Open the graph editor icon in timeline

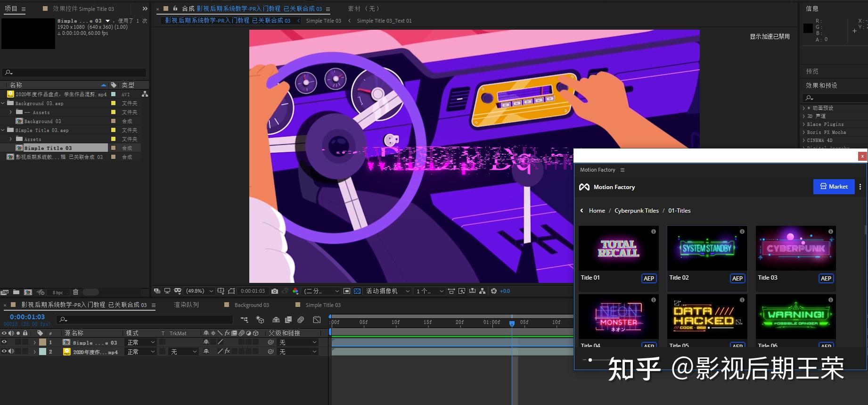[317, 320]
